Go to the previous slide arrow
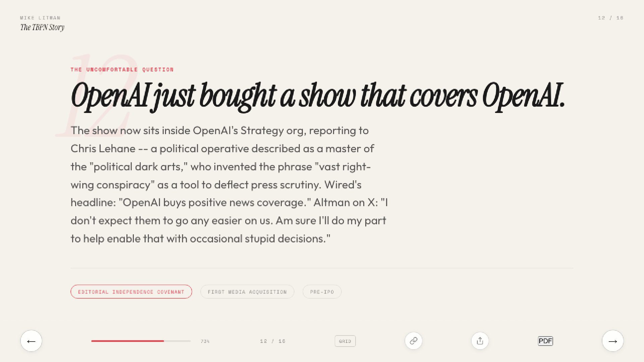This screenshot has width=644, height=362. tap(31, 341)
